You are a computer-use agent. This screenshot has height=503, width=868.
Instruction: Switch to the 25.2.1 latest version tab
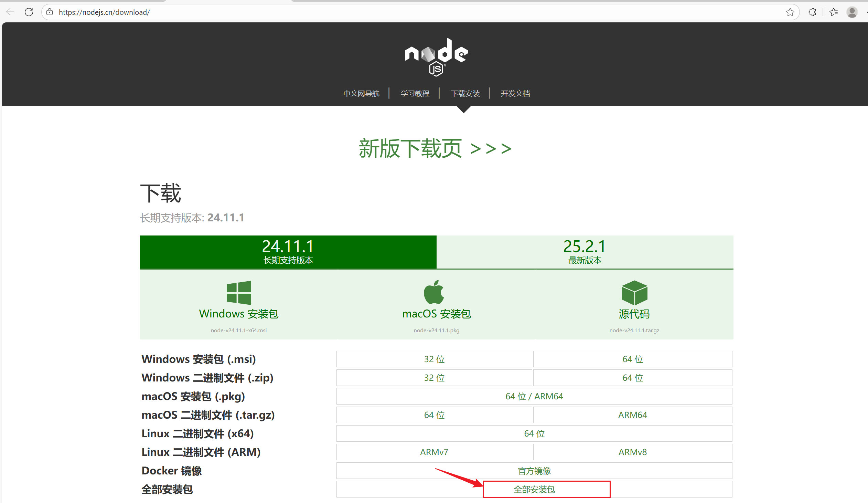(585, 252)
